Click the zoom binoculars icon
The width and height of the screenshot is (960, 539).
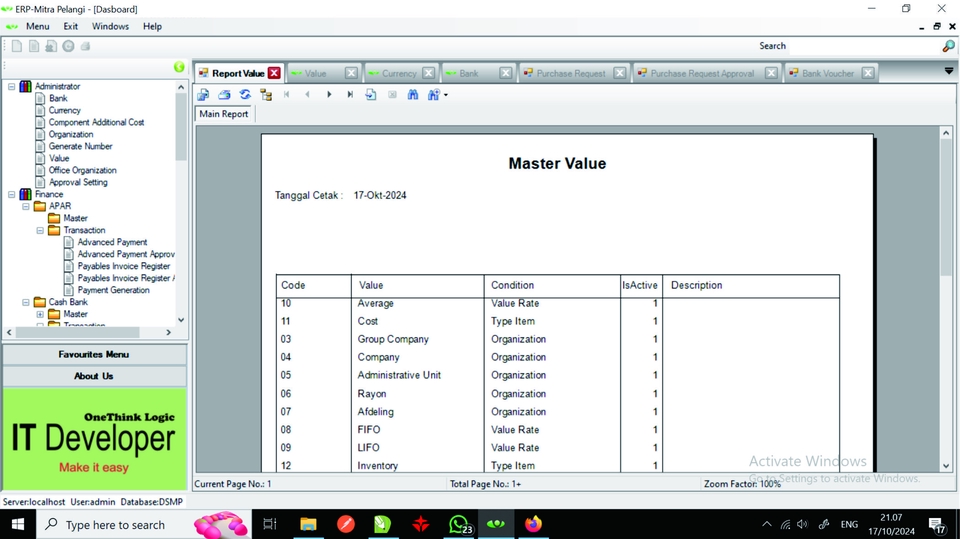433,94
